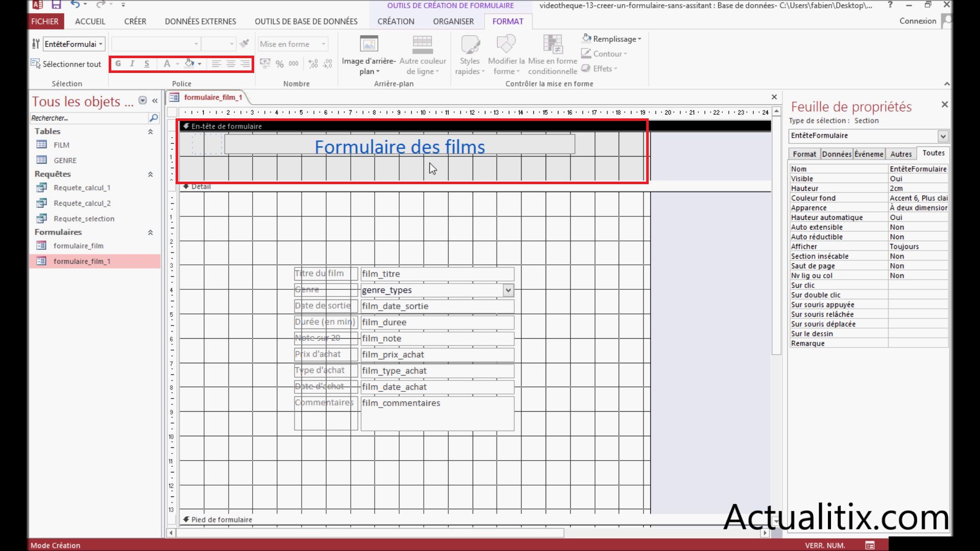Apply percent number format
Viewport: 980px width, 551px height.
click(x=280, y=64)
